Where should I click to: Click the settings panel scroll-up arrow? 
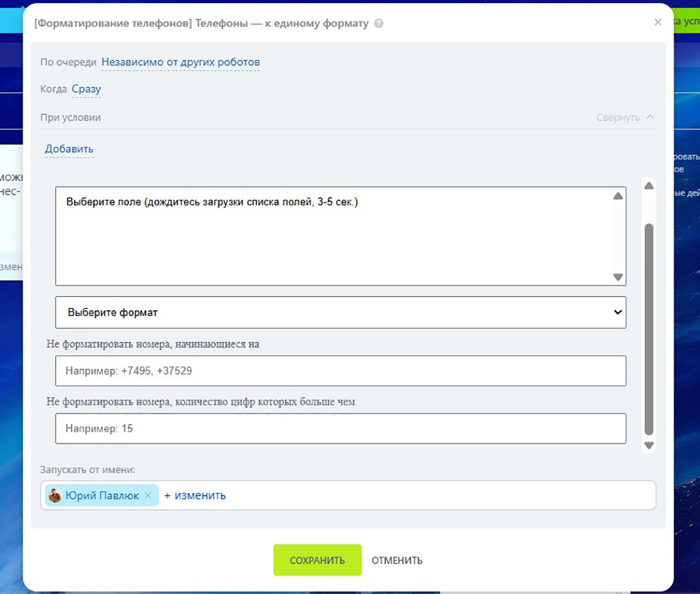(649, 186)
